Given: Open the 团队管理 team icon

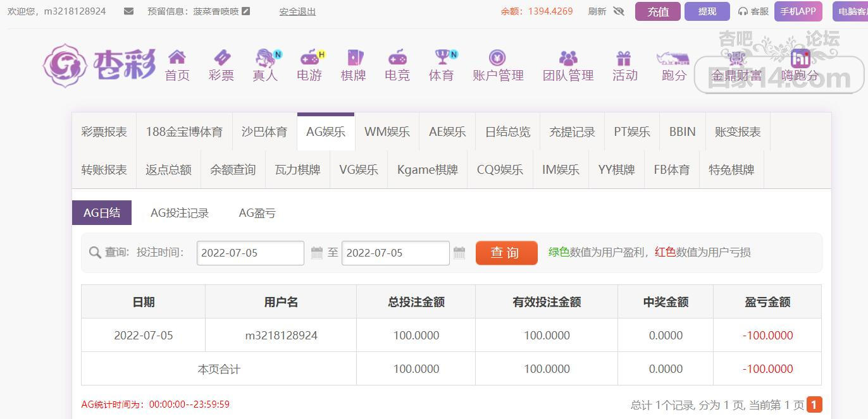Looking at the screenshot, I should 568,58.
